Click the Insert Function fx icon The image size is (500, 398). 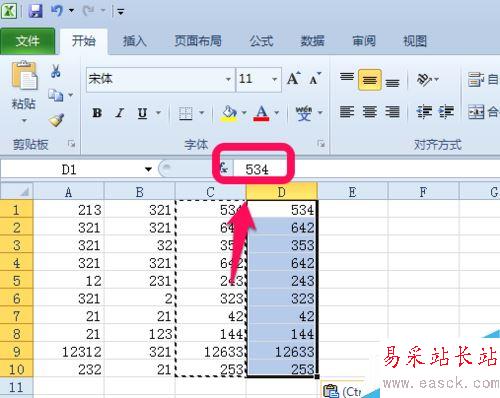point(224,168)
